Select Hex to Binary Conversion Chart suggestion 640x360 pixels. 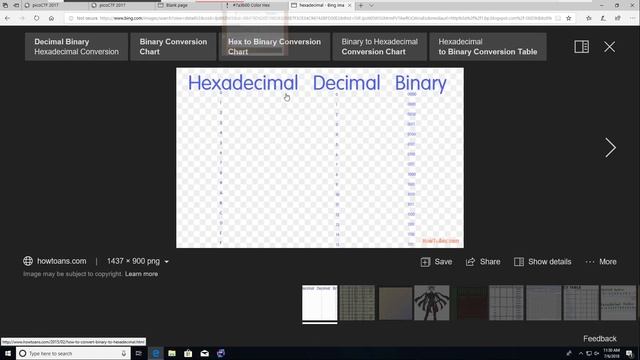click(x=274, y=47)
